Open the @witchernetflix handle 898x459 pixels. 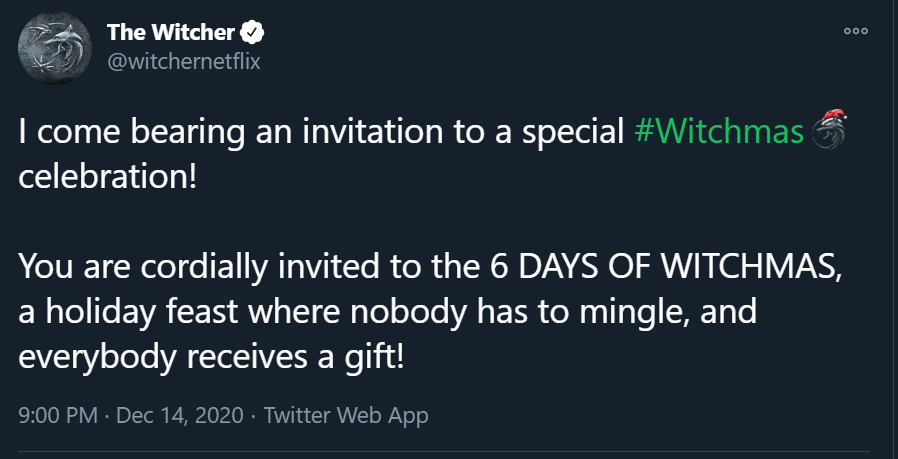[x=184, y=61]
